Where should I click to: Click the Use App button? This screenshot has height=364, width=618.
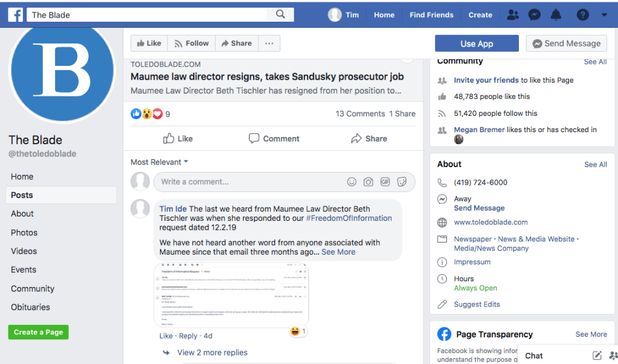tap(477, 43)
